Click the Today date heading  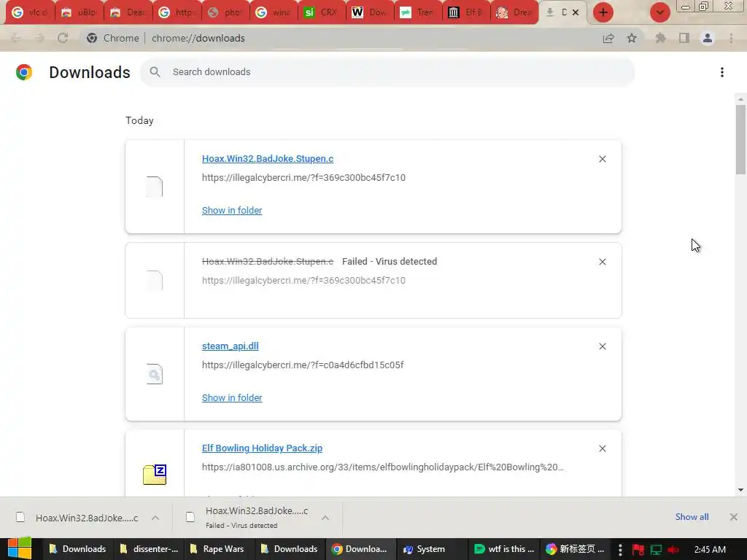coord(139,120)
